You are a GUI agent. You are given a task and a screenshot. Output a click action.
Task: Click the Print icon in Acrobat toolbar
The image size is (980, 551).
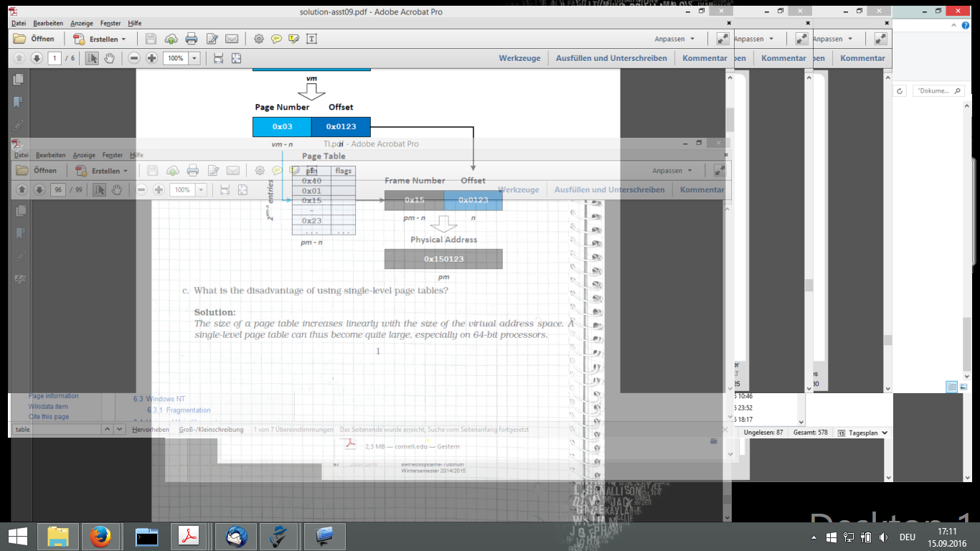pos(192,39)
